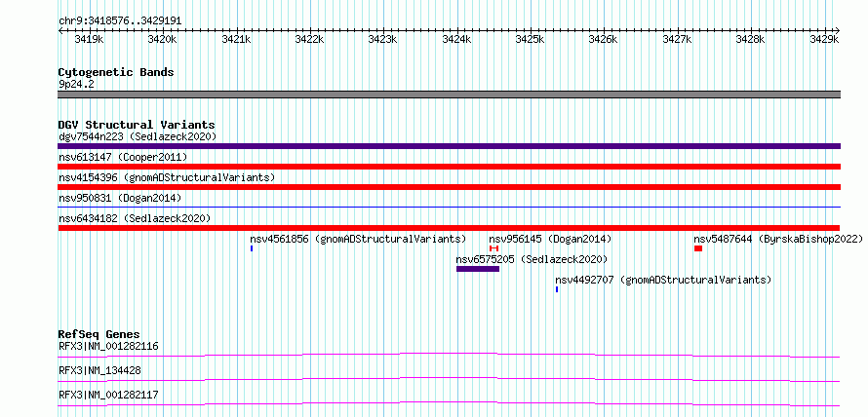Click the magenta RFX3|NM_134428 transcript line
This screenshot has height=417, width=868.
(x=449, y=379)
